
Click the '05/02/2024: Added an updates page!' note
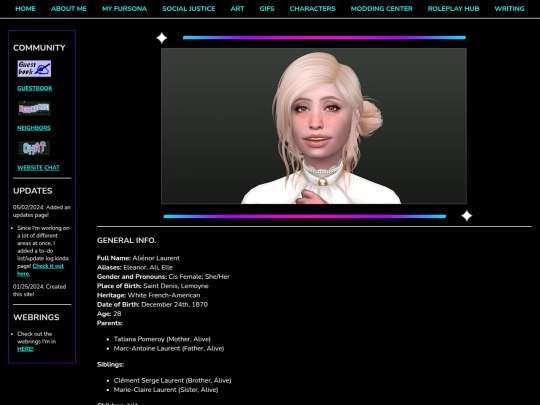[x=42, y=211]
